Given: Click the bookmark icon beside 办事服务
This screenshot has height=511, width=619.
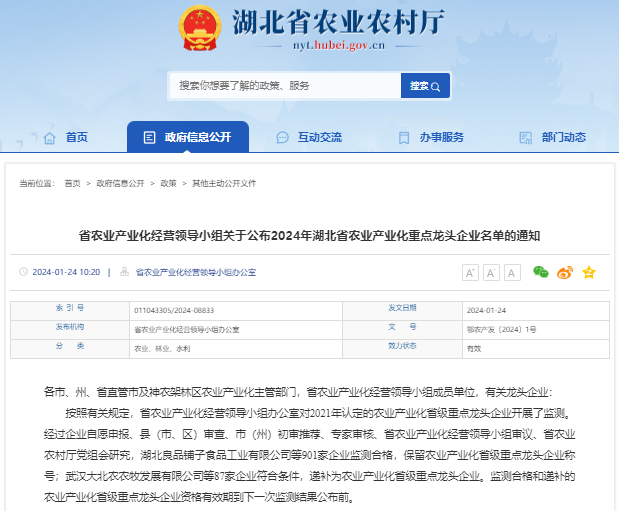Looking at the screenshot, I should click(404, 138).
